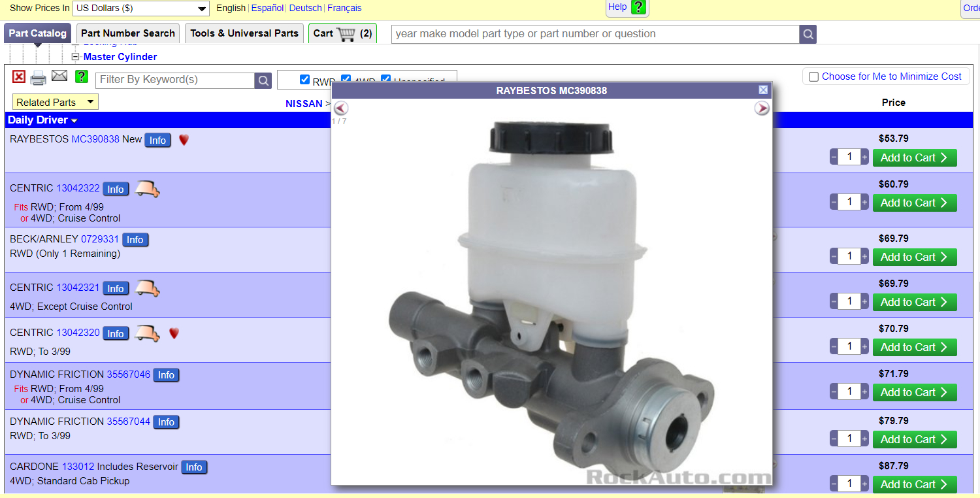The width and height of the screenshot is (980, 498).
Task: Click the English language link
Action: (231, 8)
